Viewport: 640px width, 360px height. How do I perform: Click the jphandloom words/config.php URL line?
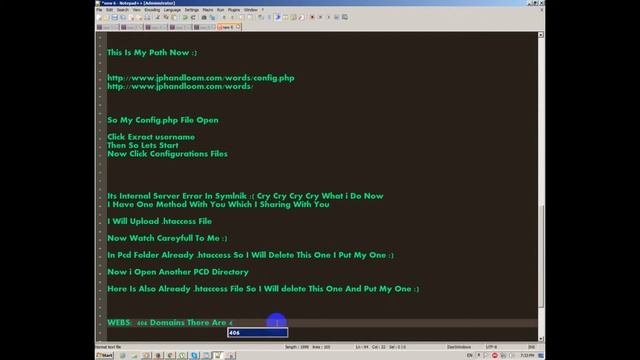[201, 78]
